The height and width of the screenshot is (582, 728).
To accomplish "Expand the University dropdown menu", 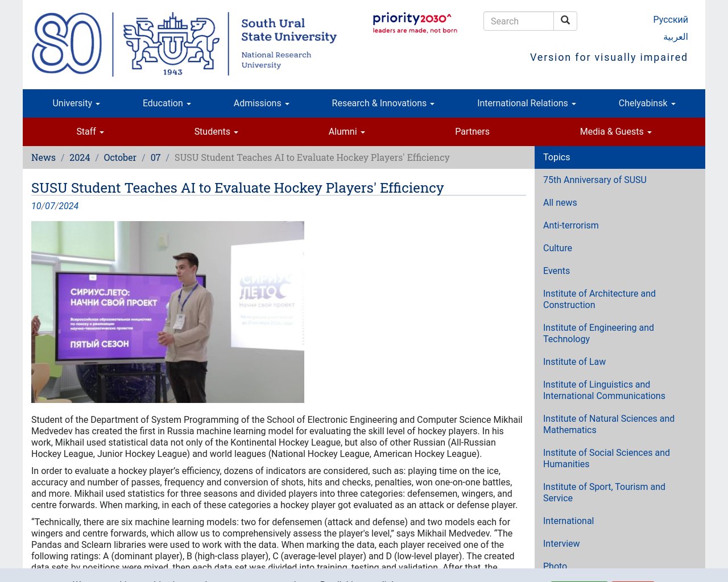I will tap(76, 103).
